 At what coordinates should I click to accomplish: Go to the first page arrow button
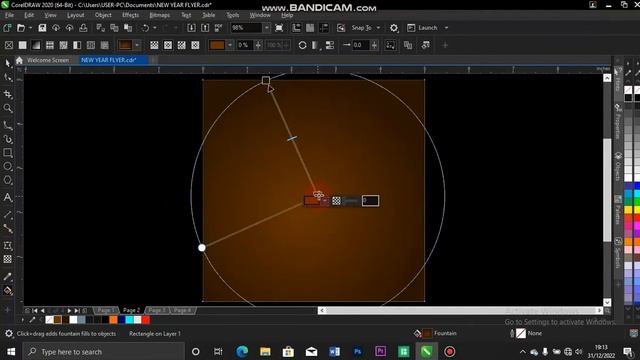point(35,311)
